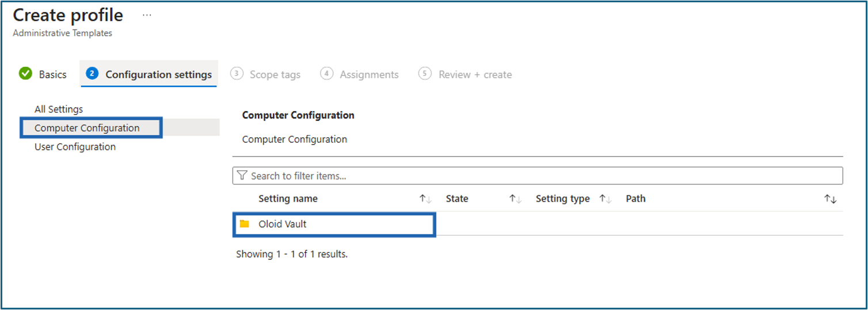Sort by the Setting name column arrows
The image size is (868, 310).
point(425,199)
